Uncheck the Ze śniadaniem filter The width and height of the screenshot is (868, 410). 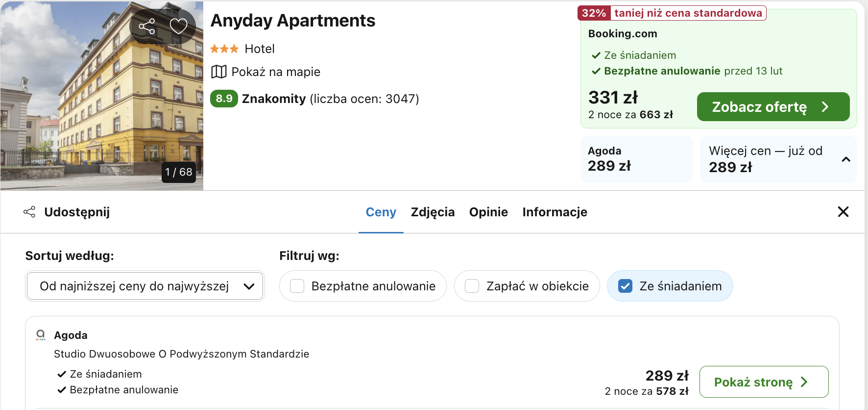(x=625, y=286)
